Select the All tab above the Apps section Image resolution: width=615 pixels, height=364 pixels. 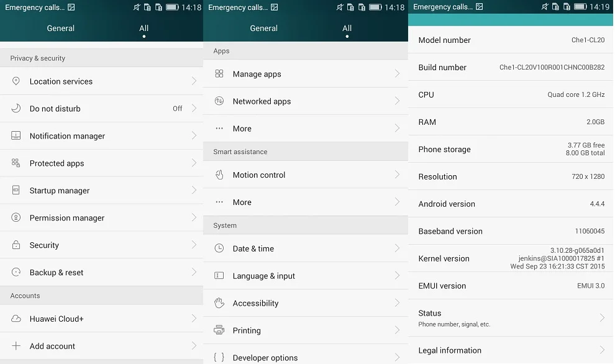pos(347,29)
